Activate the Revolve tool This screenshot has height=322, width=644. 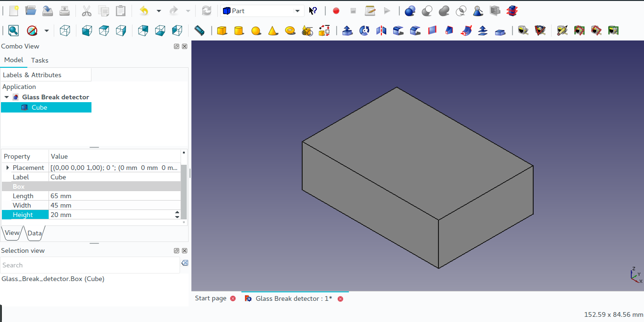[363, 30]
